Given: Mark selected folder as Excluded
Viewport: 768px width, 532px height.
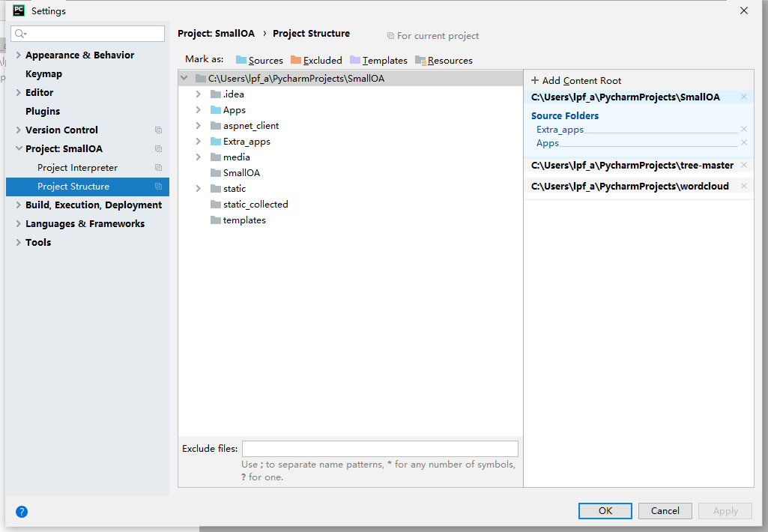Looking at the screenshot, I should (316, 60).
